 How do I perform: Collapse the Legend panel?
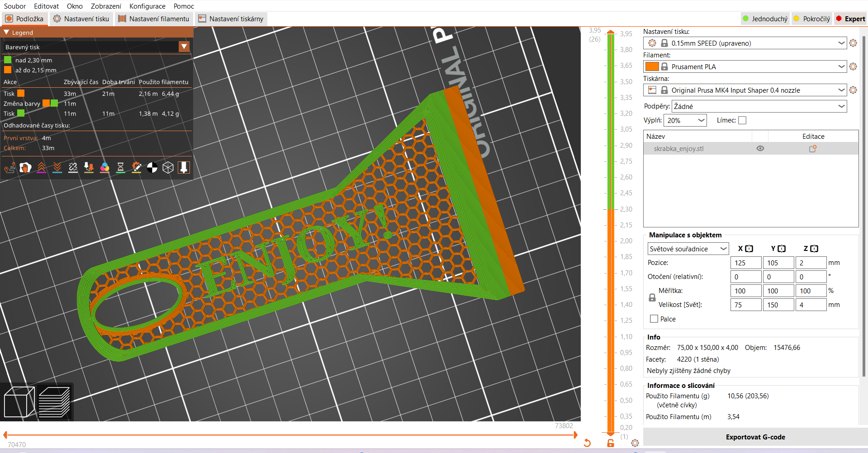6,33
